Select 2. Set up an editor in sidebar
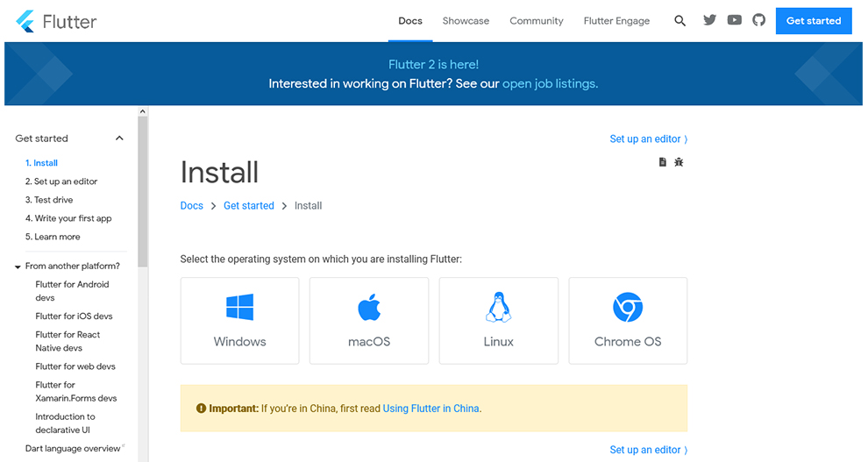868x462 pixels. coord(60,181)
